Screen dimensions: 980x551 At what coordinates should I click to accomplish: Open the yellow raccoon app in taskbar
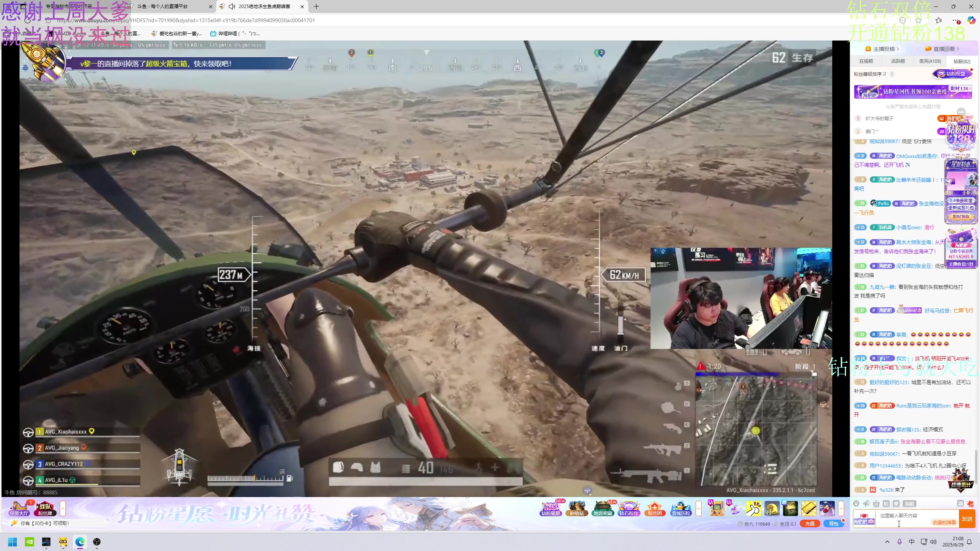pos(63,542)
